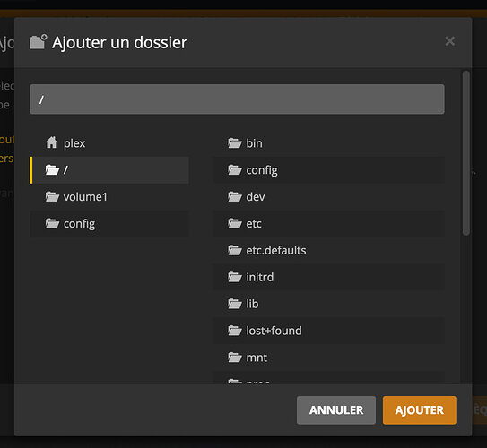Click the ANNULER button
The width and height of the screenshot is (487, 448).
(x=336, y=410)
